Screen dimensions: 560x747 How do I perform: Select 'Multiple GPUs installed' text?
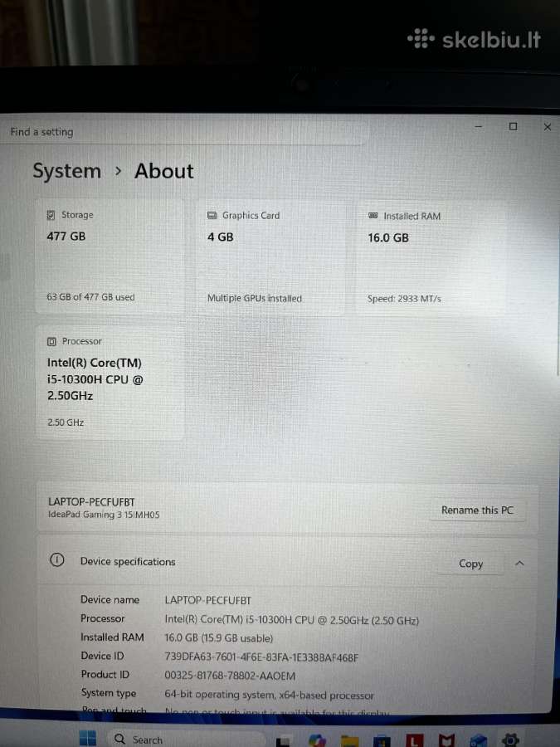click(x=255, y=298)
